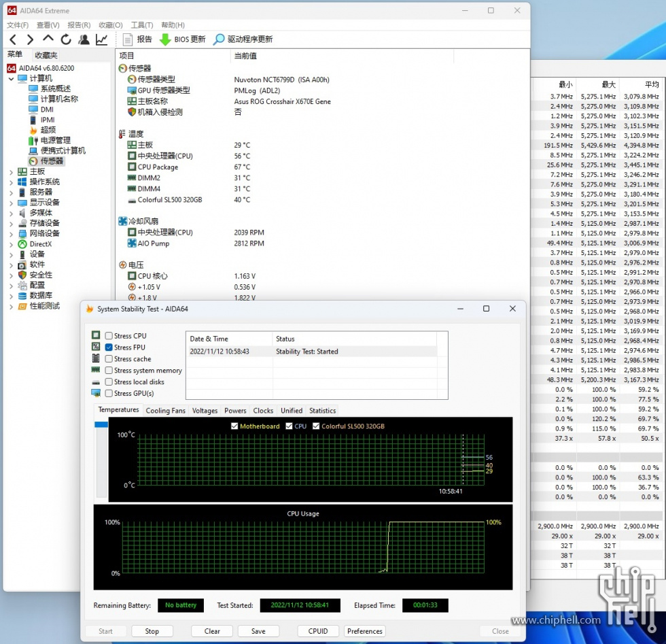Expand the 主板 tree node
Image resolution: width=666 pixels, height=644 pixels.
pyautogui.click(x=11, y=172)
